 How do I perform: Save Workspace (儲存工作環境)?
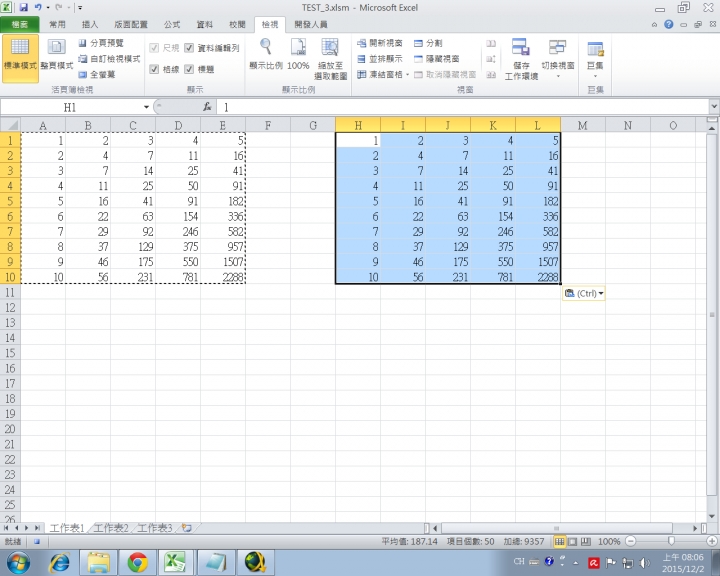coord(521,59)
